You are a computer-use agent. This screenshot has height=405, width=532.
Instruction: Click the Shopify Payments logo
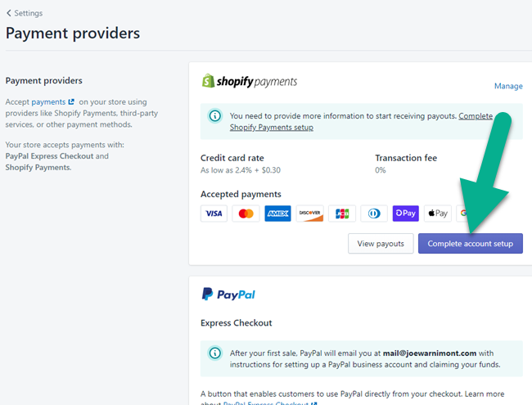tap(250, 82)
